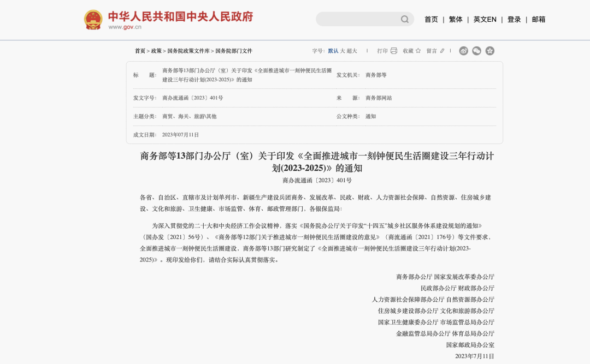Viewport: 590px width, 364px height.
Task: Click the favorite star icon beside 收藏
Action: pyautogui.click(x=418, y=51)
